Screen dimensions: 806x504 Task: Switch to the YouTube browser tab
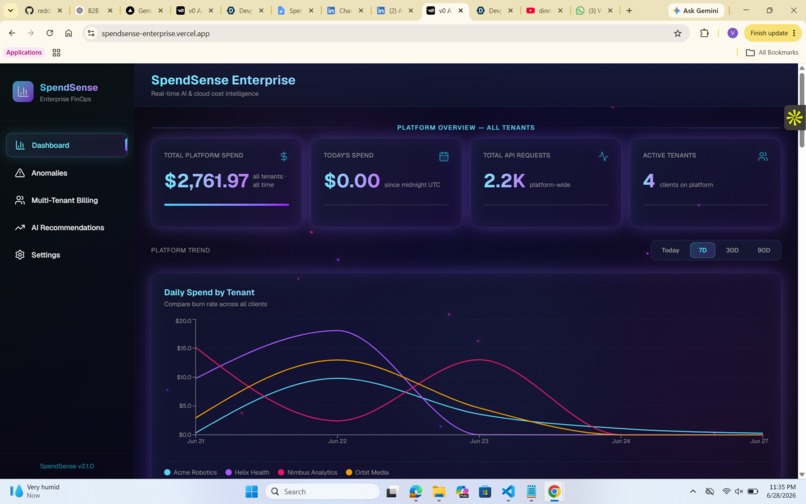pos(545,10)
